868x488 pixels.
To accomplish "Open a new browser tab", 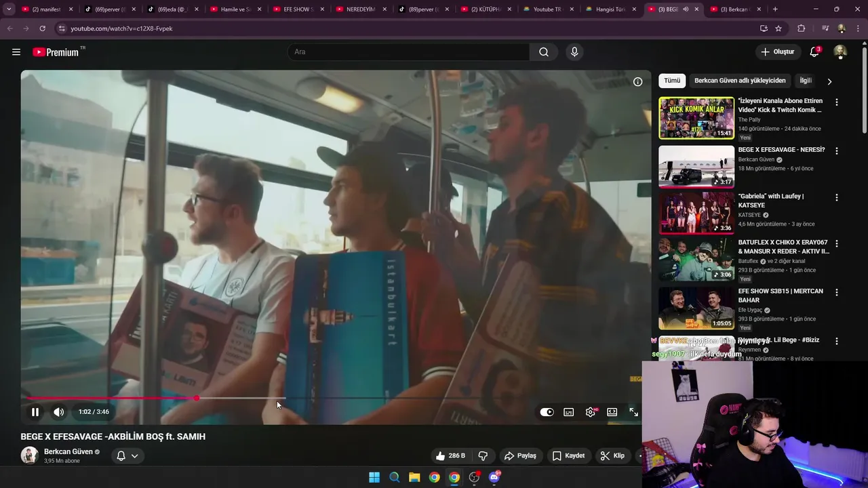I will [x=775, y=9].
